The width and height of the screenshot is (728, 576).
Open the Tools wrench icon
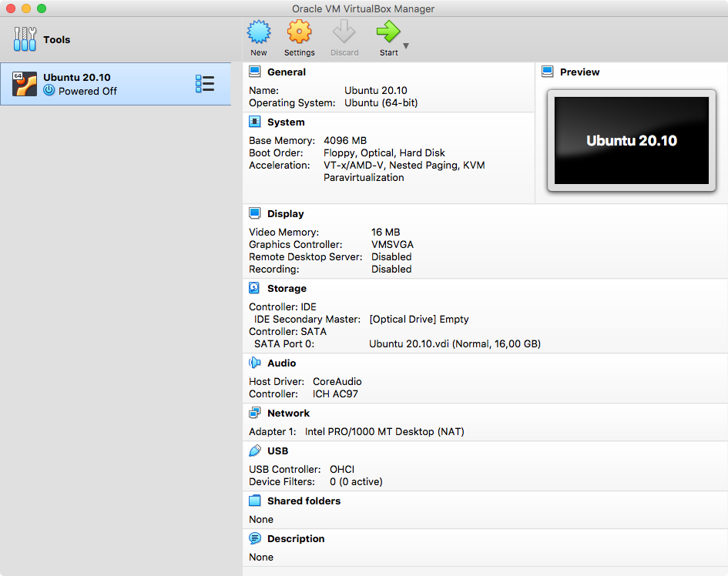click(25, 39)
